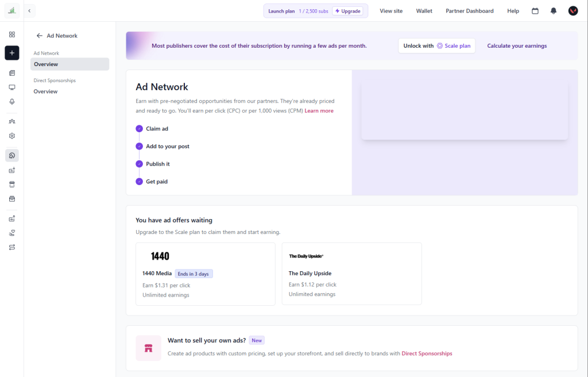Screen dimensions: 588x377
Task: Click the Direct Sponsorships link
Action: 427,353
